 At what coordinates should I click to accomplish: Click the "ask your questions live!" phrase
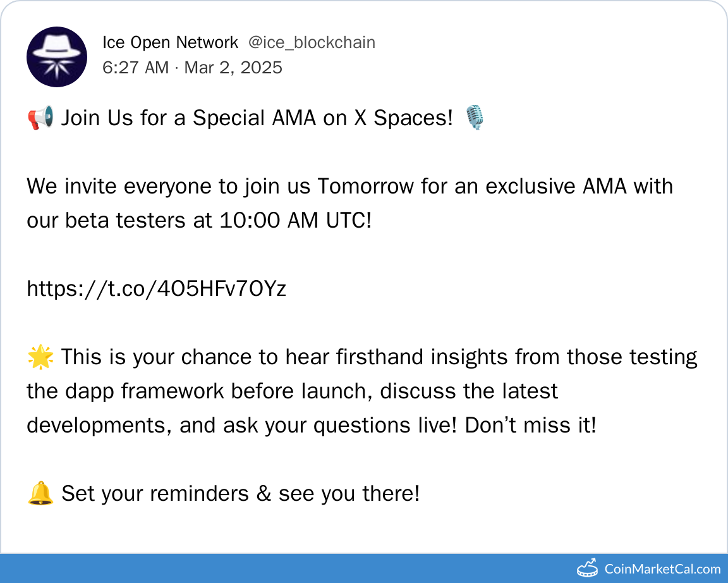coord(342,426)
